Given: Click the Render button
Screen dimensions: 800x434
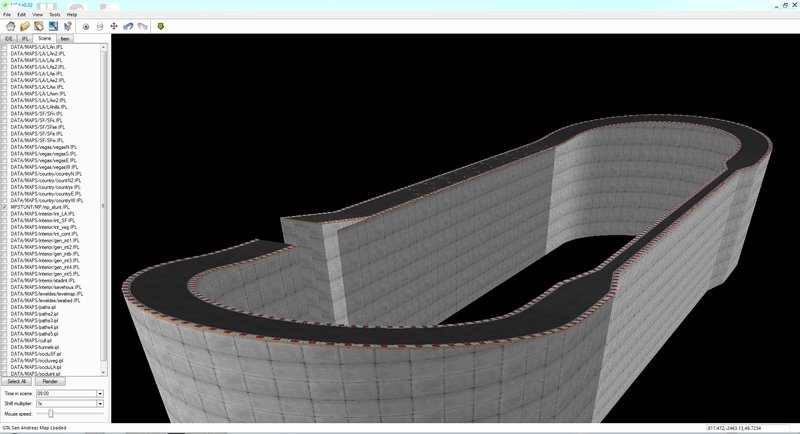Looking at the screenshot, I should [50, 381].
